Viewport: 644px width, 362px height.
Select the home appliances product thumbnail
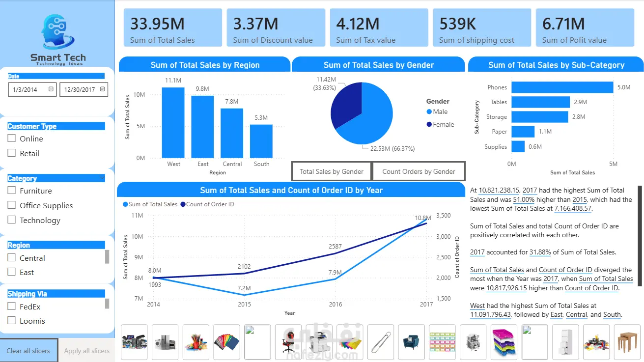pyautogui.click(x=165, y=342)
